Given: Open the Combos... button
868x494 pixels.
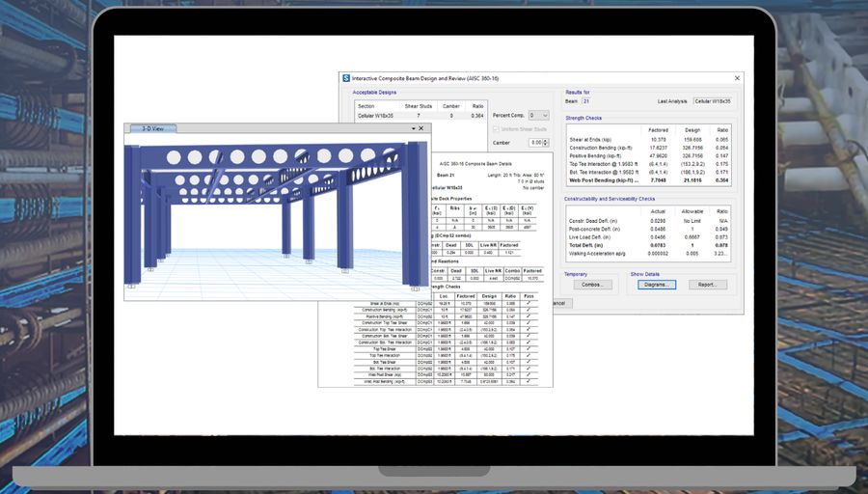Looking at the screenshot, I should click(592, 285).
